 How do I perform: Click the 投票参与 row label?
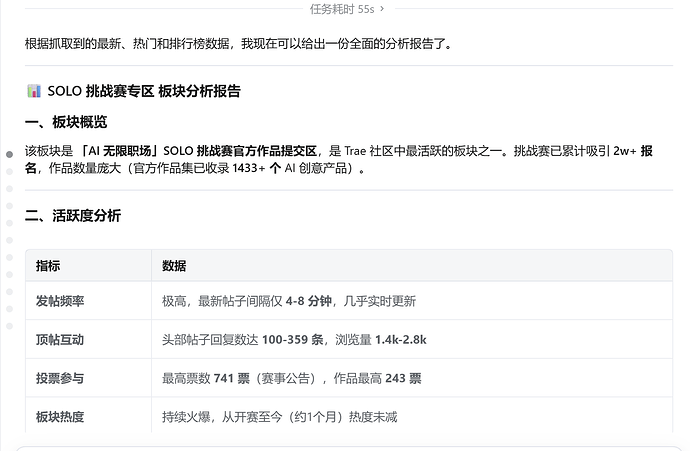tap(60, 378)
